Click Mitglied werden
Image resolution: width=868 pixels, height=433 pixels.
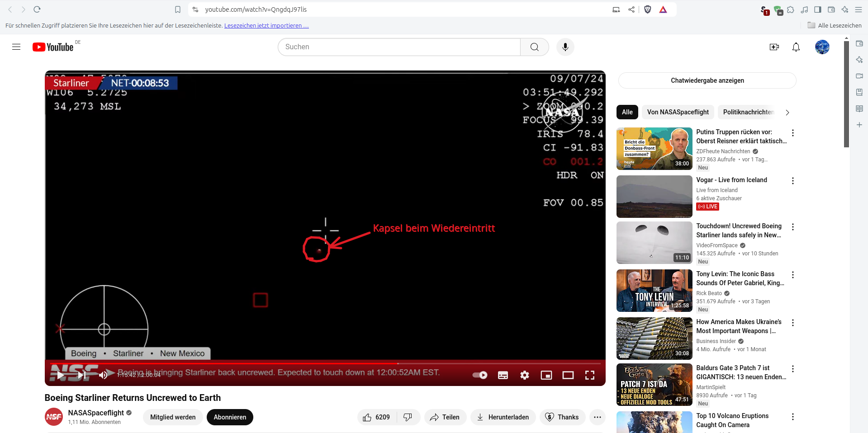point(173,417)
